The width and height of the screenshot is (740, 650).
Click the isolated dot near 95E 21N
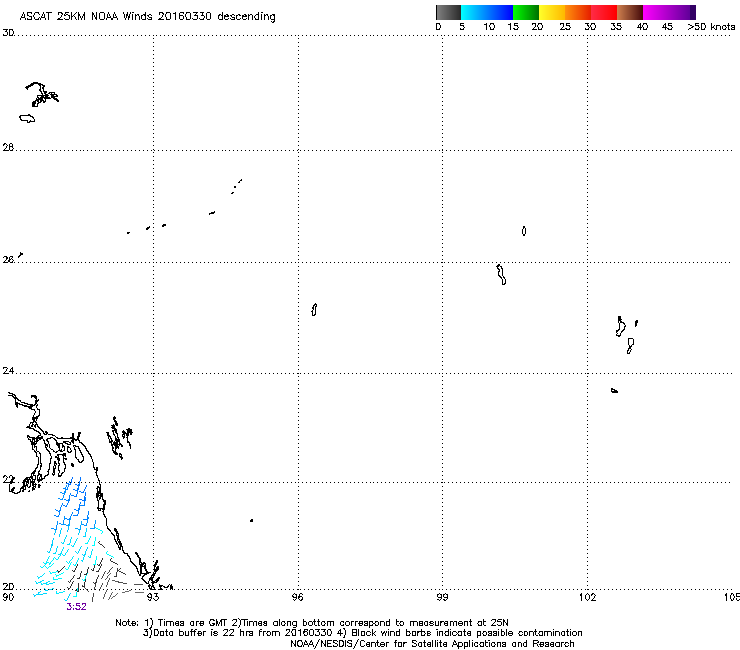click(x=252, y=520)
